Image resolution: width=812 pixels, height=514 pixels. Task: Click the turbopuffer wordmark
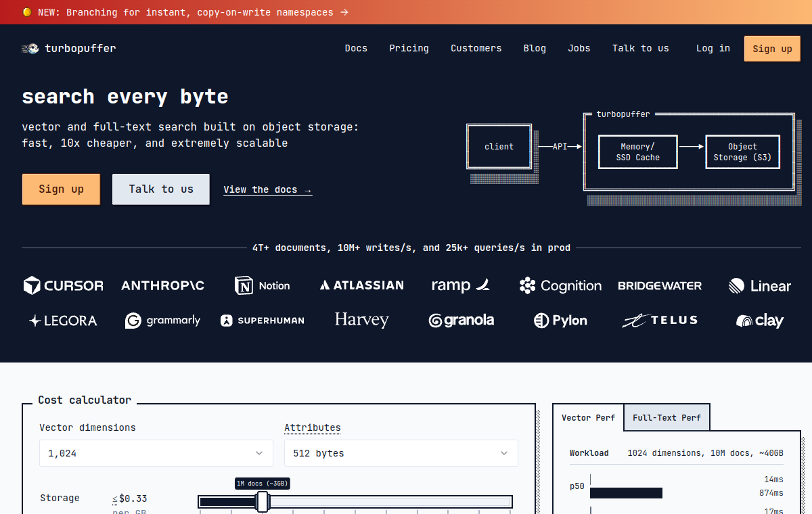81,49
